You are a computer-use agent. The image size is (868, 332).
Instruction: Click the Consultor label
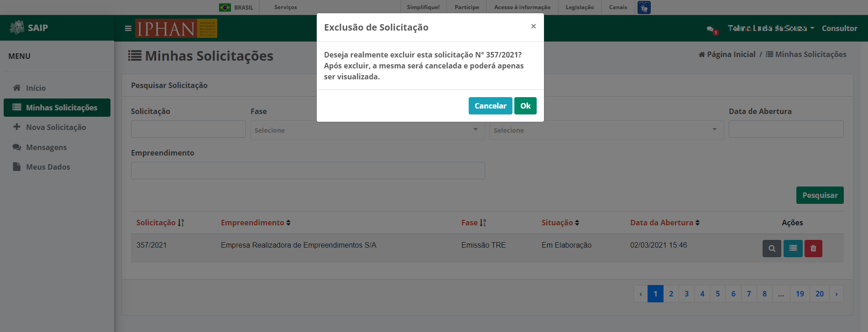coord(839,28)
